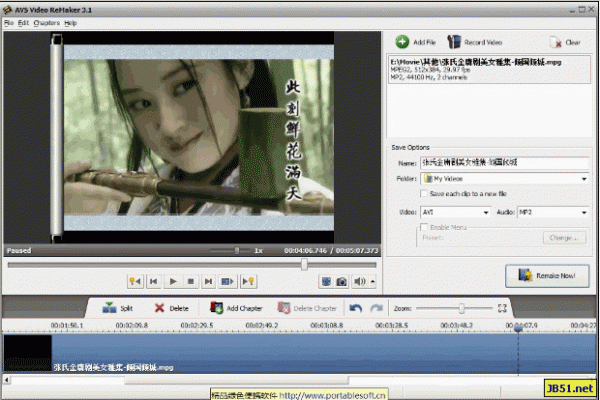Play the video

click(173, 281)
